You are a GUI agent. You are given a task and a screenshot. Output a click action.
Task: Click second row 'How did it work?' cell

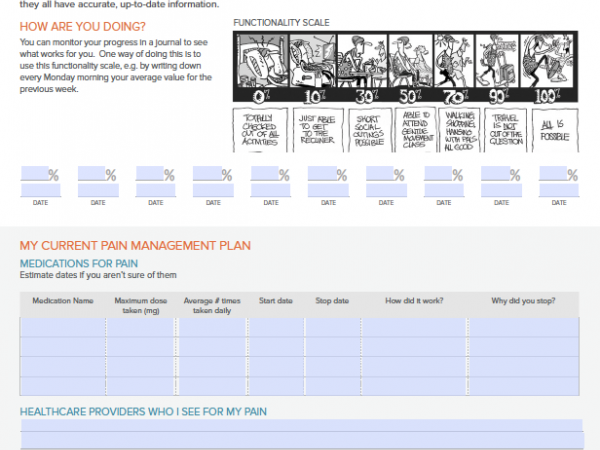pos(414,347)
